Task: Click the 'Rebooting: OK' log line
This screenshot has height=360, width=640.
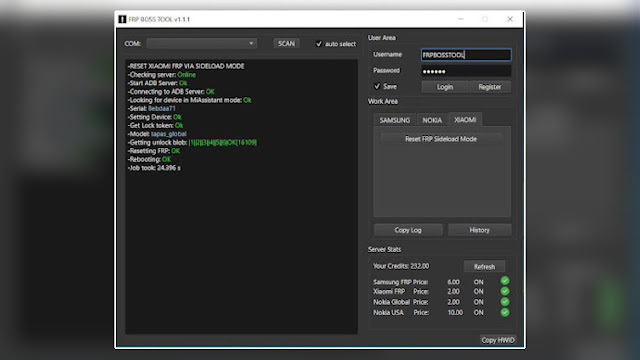Action: (149, 159)
